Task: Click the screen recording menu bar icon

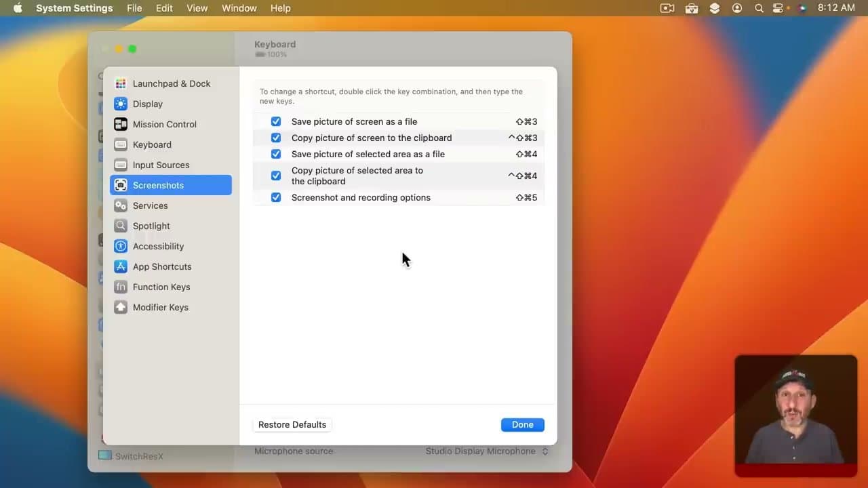Action: click(667, 8)
